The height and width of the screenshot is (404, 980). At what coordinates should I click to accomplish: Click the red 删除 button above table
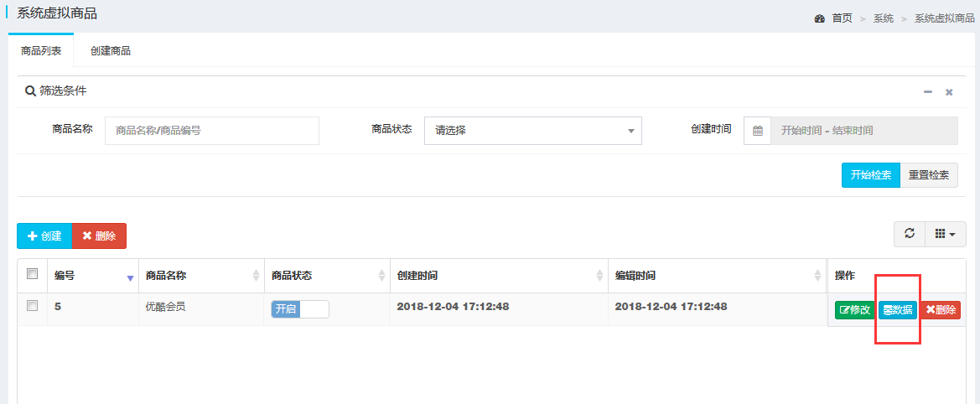[100, 236]
